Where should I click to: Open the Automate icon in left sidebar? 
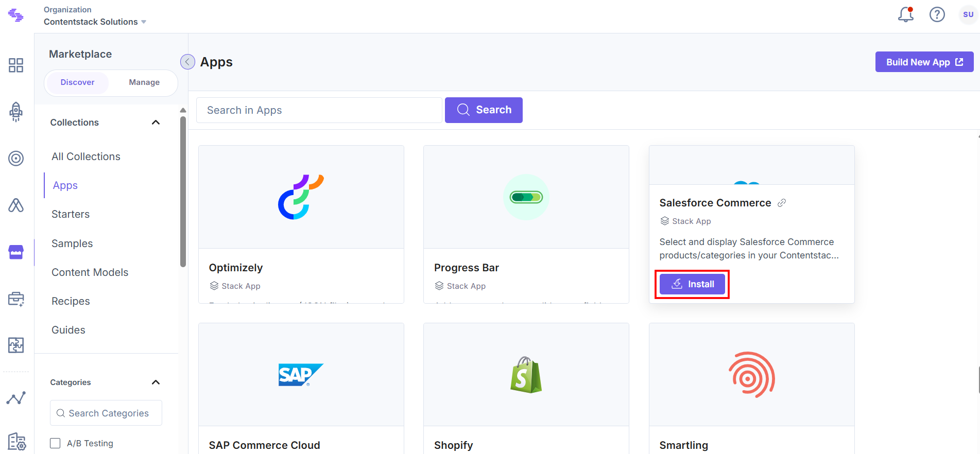coord(16,205)
